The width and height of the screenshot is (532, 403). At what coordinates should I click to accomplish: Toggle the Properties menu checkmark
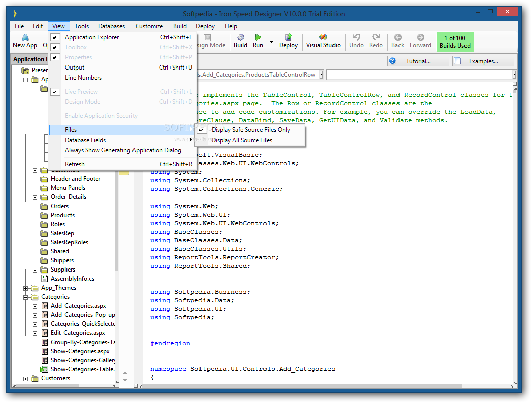coord(55,57)
